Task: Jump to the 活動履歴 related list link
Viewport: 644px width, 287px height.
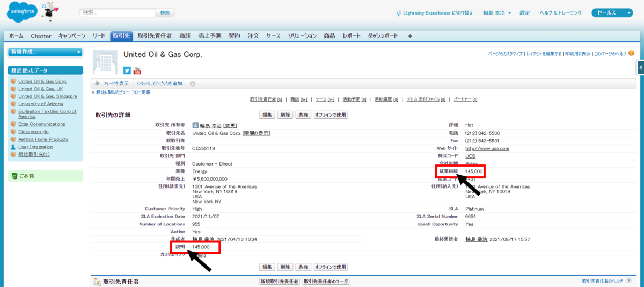Action: coord(386,99)
